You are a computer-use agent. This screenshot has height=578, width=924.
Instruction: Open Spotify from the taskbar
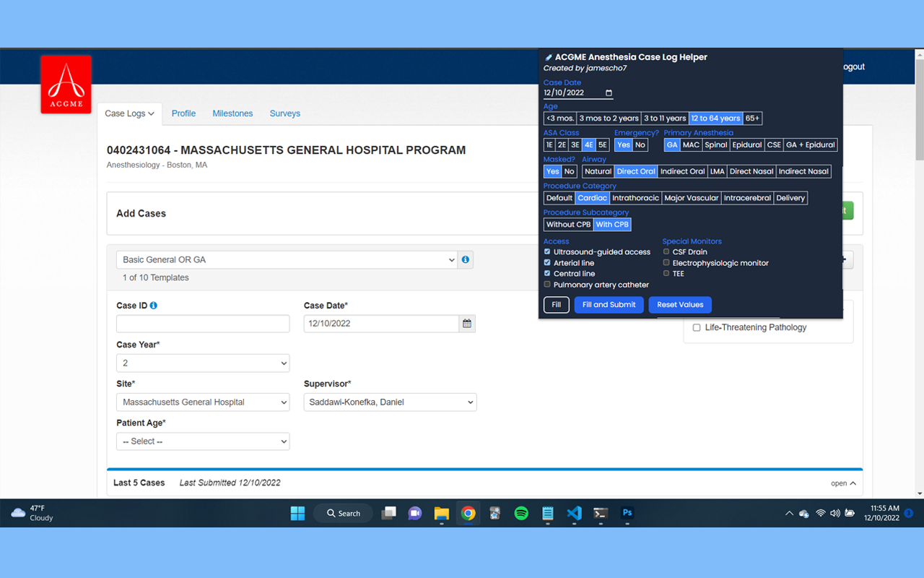tap(521, 513)
